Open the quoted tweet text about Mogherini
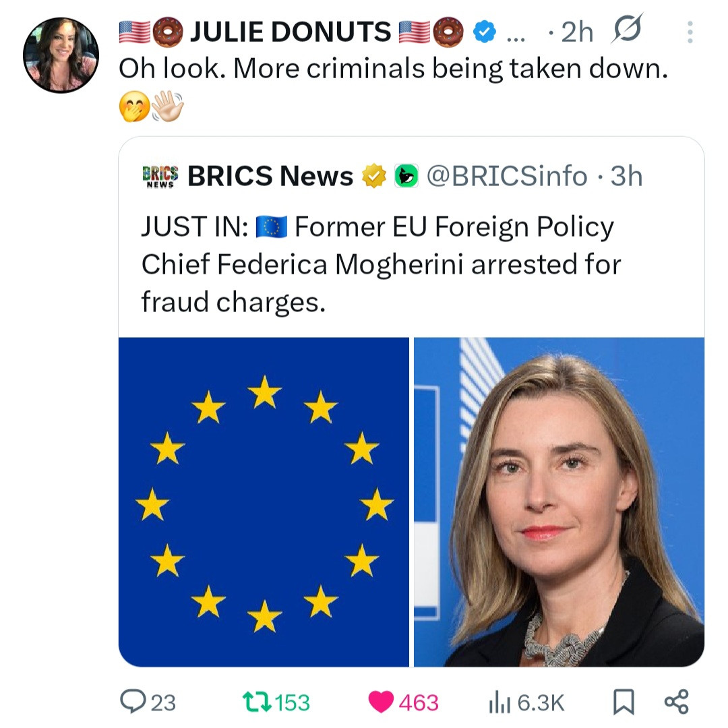 [381, 264]
